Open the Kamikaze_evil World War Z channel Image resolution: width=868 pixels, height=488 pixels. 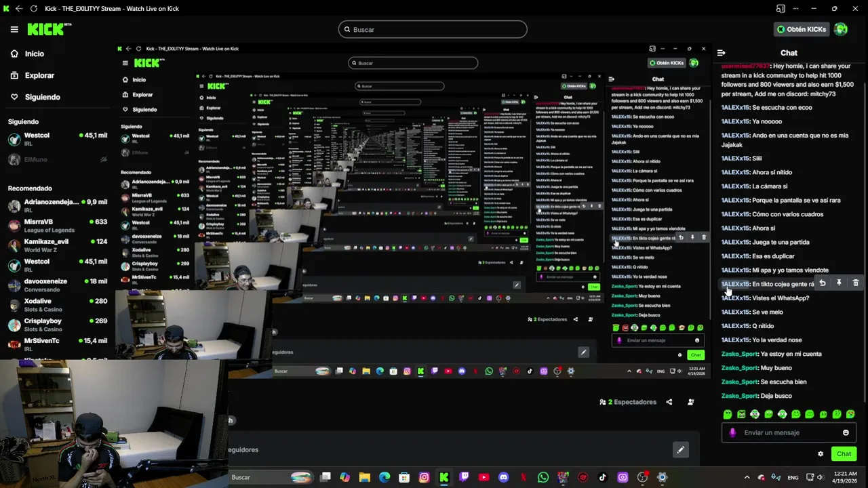pyautogui.click(x=58, y=245)
